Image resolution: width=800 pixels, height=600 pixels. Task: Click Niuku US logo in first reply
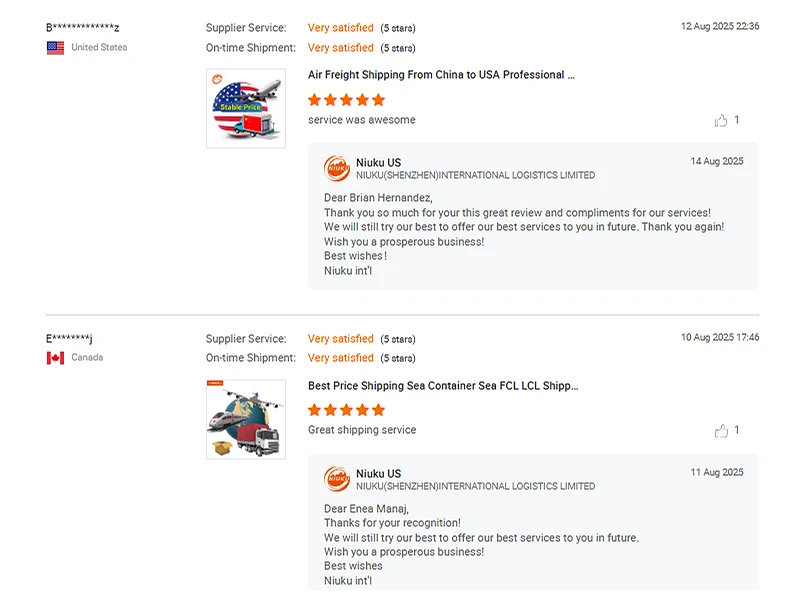tap(337, 168)
